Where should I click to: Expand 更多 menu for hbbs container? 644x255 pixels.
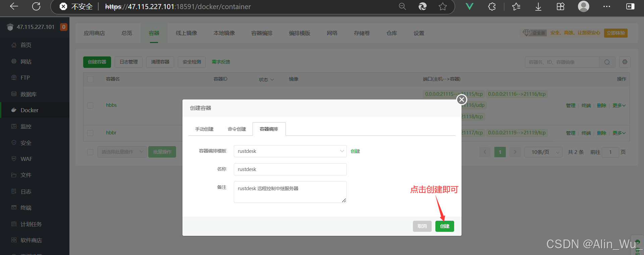pos(619,105)
